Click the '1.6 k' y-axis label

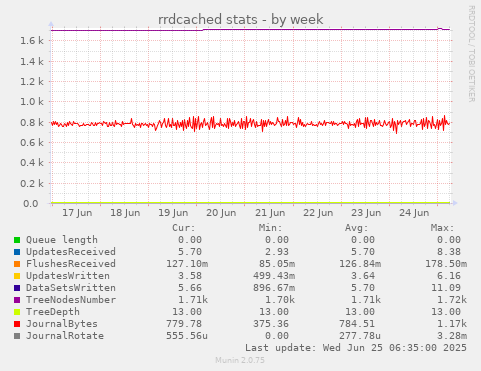click(x=32, y=41)
